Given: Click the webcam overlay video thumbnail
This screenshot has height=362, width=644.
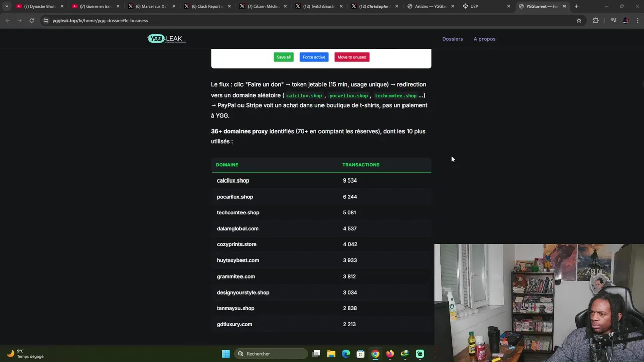Looking at the screenshot, I should tap(539, 303).
